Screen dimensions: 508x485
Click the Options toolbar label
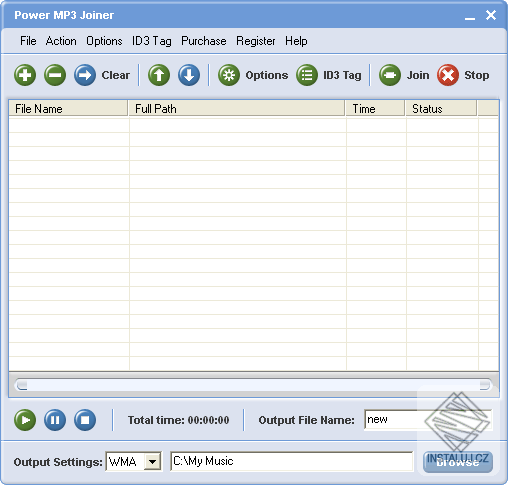[x=267, y=75]
